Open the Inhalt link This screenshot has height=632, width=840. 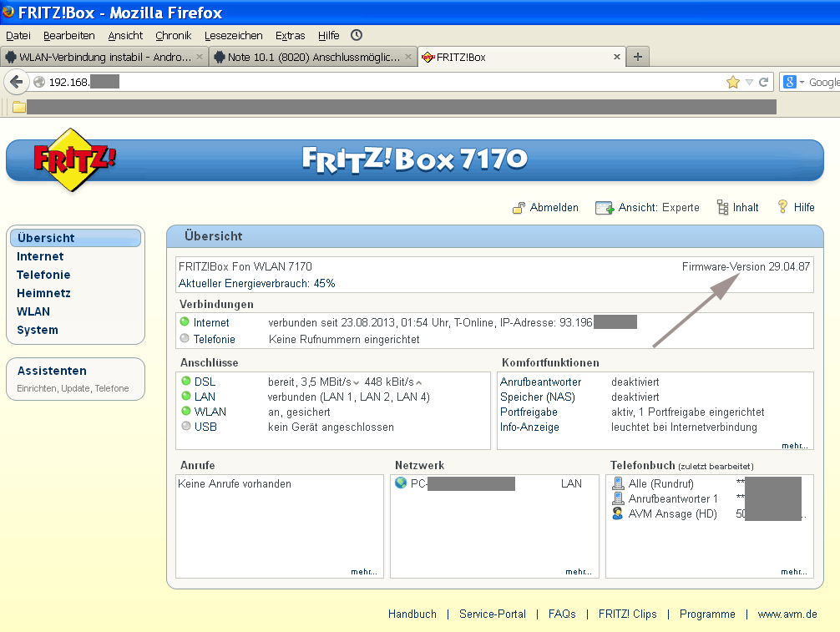(746, 208)
